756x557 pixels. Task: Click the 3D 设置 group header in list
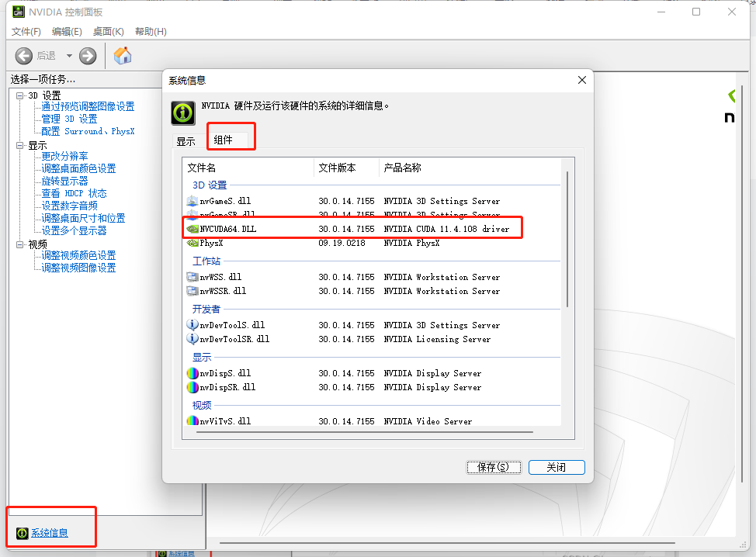[210, 185]
